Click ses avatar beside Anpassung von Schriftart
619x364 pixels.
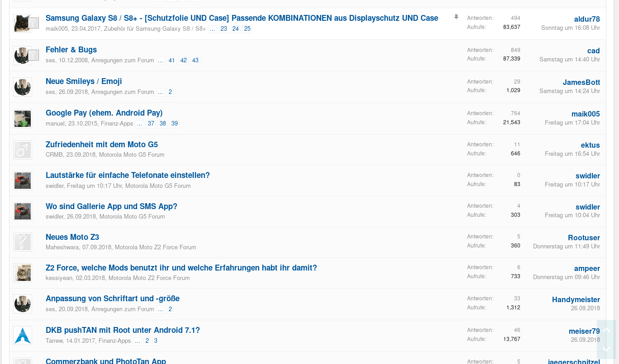pos(23,304)
